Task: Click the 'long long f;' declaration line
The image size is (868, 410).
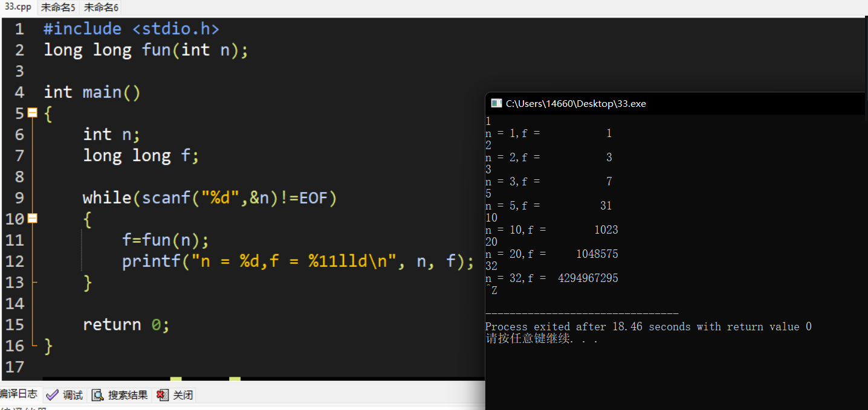Action: [141, 155]
